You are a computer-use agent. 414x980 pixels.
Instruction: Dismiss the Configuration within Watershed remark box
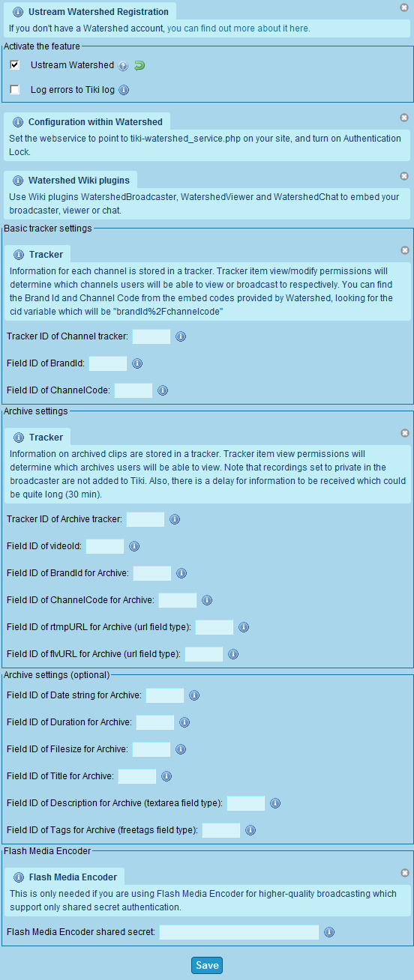pos(404,118)
